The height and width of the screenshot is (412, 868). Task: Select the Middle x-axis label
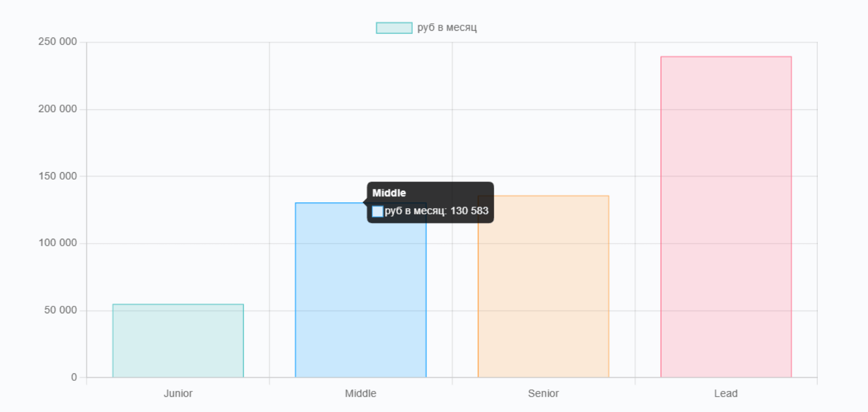point(361,394)
